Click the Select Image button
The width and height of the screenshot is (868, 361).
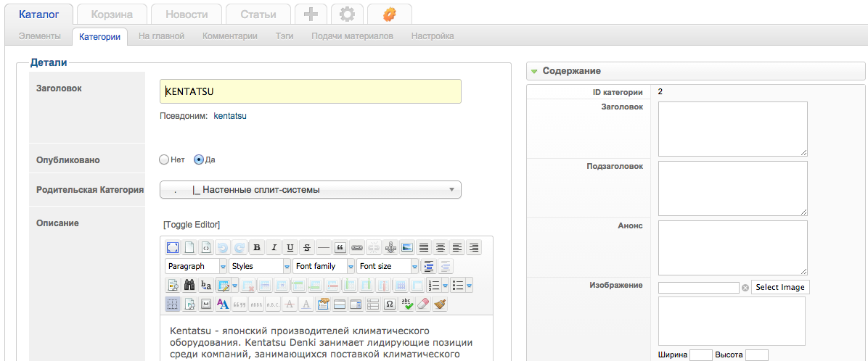tap(780, 288)
